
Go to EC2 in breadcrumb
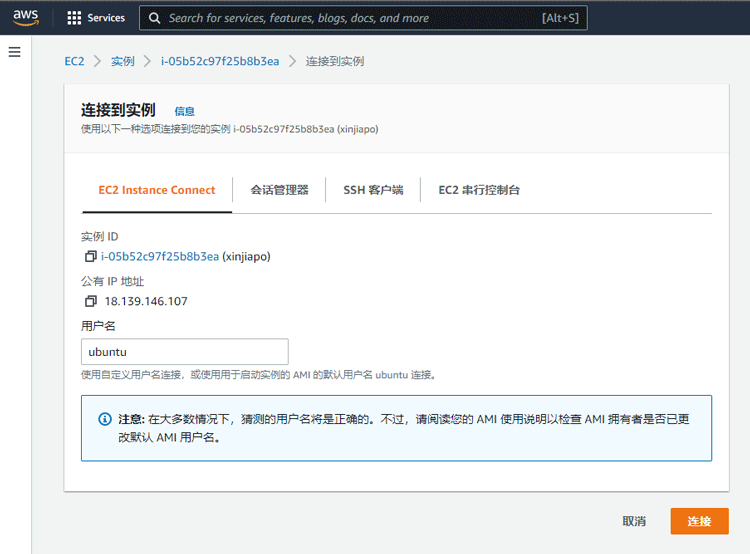pyautogui.click(x=74, y=61)
